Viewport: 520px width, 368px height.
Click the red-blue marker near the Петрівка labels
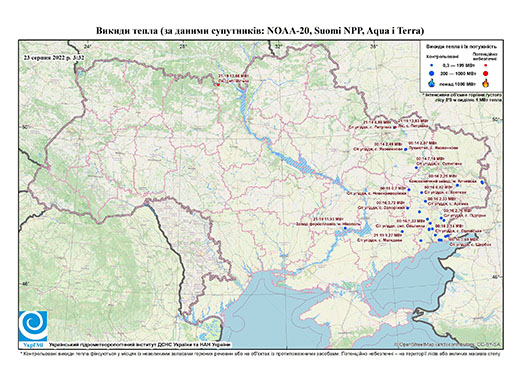coord(395,127)
